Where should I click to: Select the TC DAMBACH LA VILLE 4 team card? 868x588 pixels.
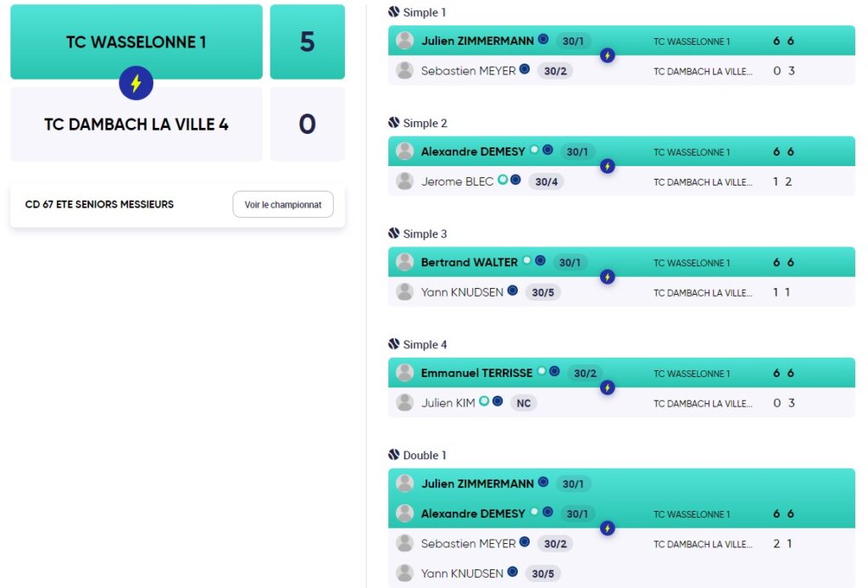tap(136, 124)
